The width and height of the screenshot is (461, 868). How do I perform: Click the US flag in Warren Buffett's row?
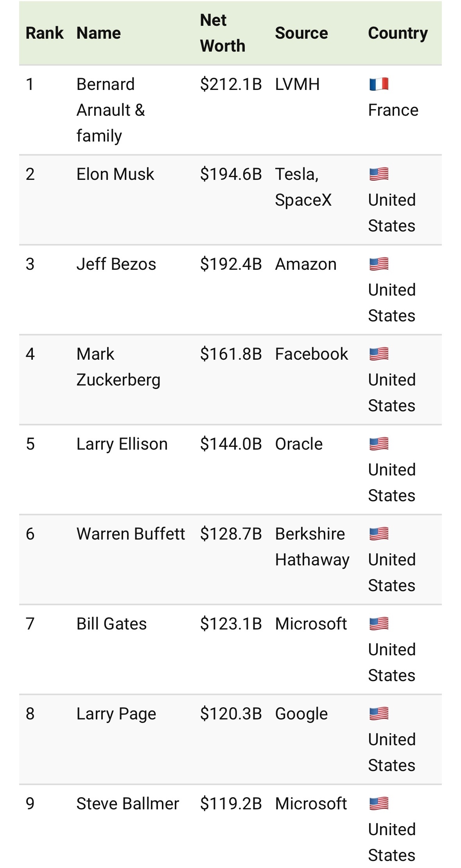(379, 534)
